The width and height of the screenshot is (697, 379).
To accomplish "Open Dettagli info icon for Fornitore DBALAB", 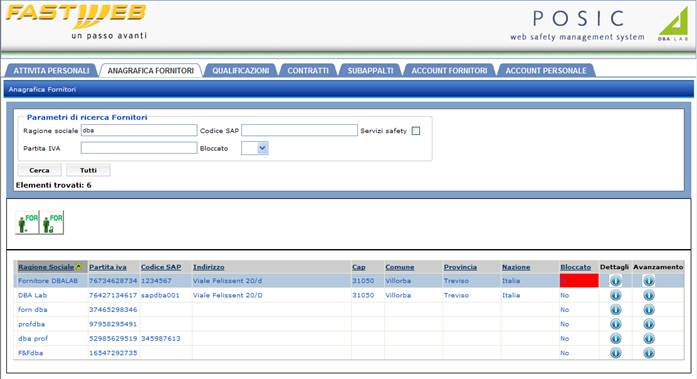I will (x=615, y=281).
